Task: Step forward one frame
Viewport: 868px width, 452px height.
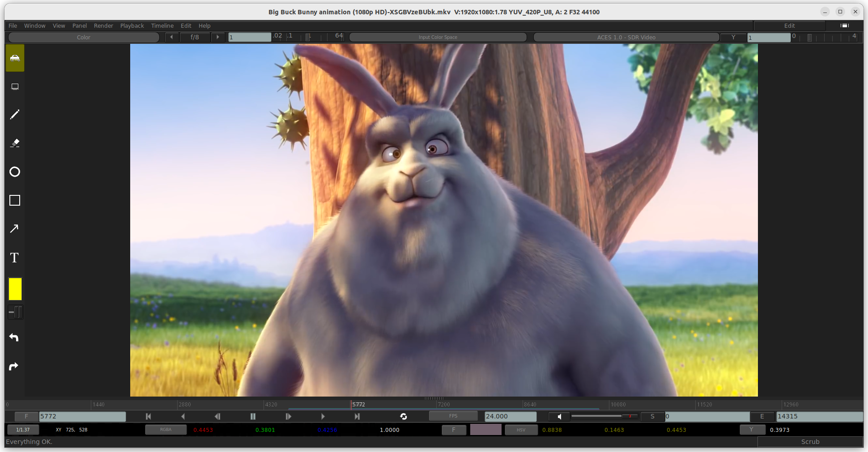Action: pos(288,416)
